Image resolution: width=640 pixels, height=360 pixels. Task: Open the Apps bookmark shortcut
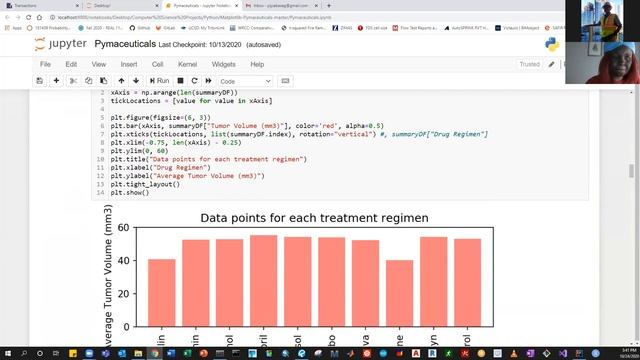[x=13, y=28]
